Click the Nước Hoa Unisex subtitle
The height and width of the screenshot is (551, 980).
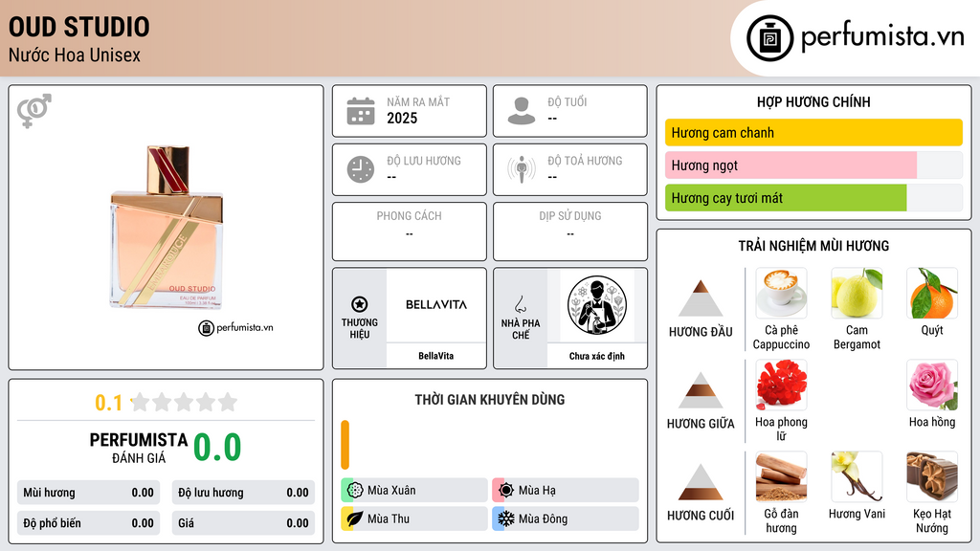[x=75, y=55]
